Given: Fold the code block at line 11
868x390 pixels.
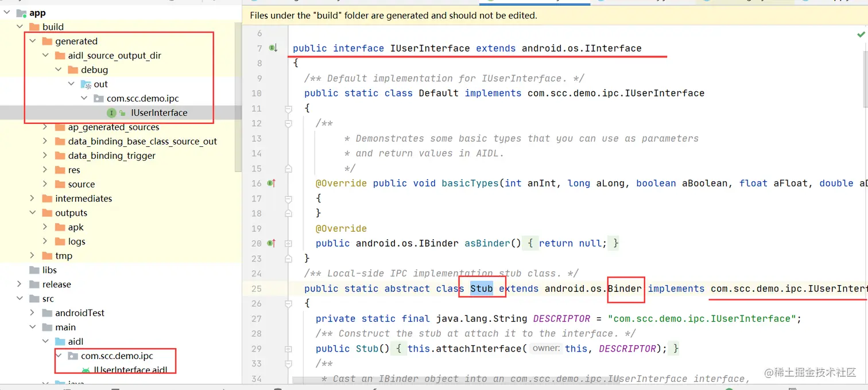Looking at the screenshot, I should coord(288,108).
